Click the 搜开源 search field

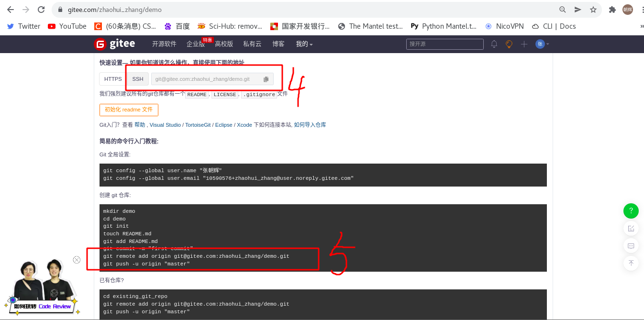(x=445, y=44)
